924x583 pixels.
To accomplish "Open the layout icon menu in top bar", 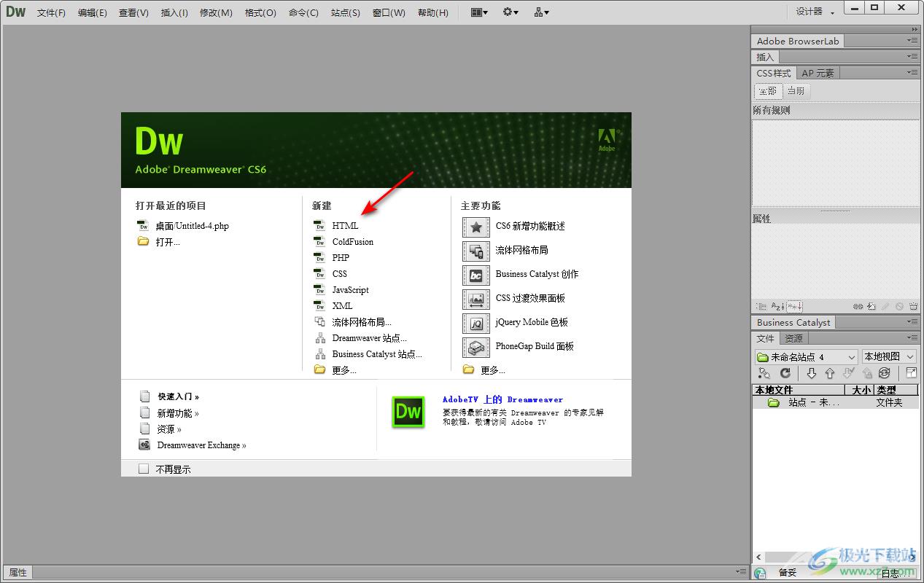I will (479, 12).
